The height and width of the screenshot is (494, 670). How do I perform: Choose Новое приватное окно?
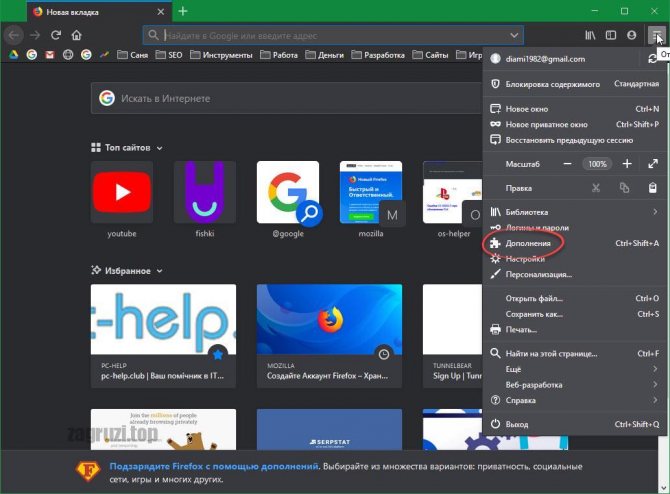(574, 124)
